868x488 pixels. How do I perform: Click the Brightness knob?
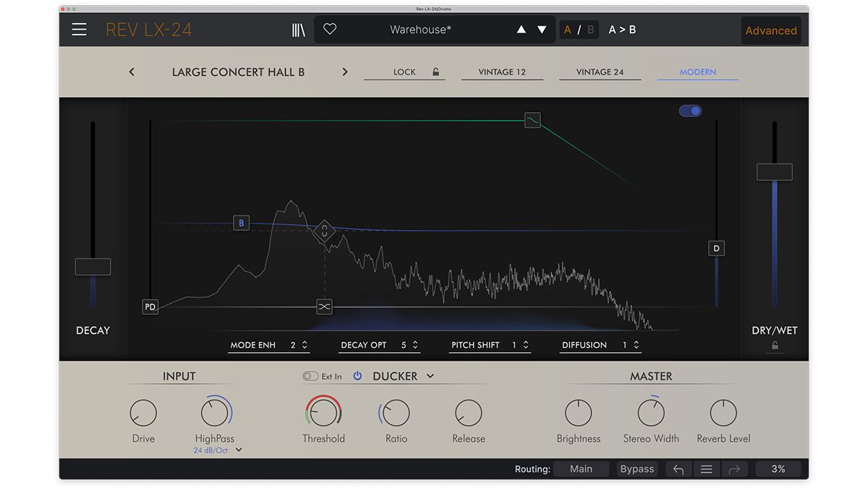(x=578, y=414)
